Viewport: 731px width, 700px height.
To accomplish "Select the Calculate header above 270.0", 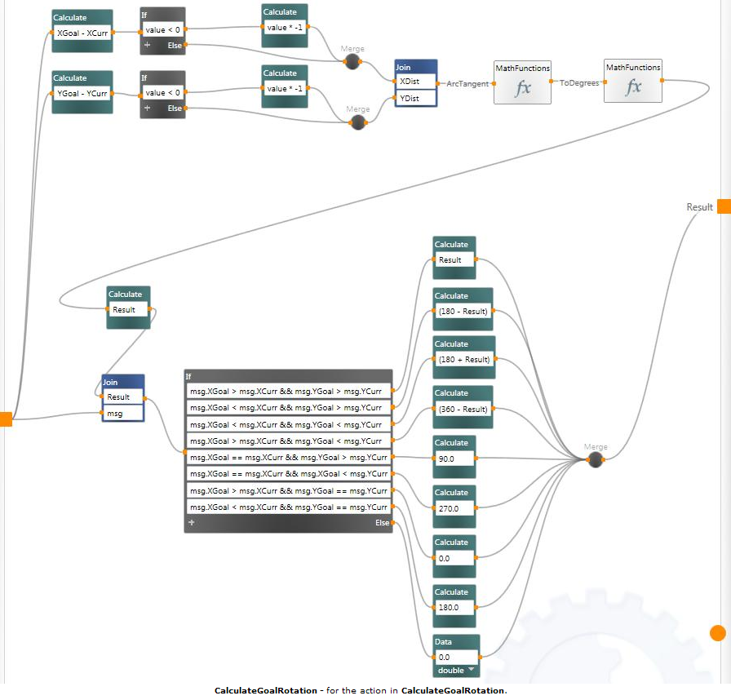I will (454, 492).
